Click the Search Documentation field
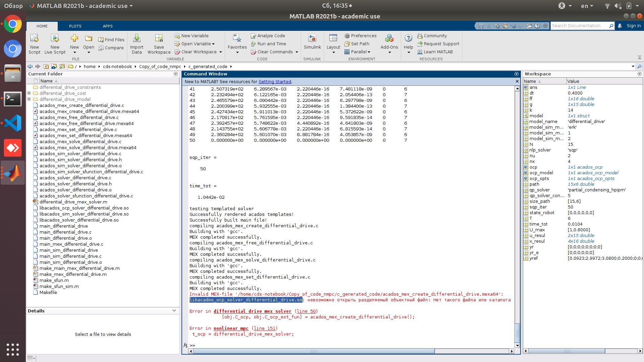This screenshot has width=644, height=362. (580, 25)
